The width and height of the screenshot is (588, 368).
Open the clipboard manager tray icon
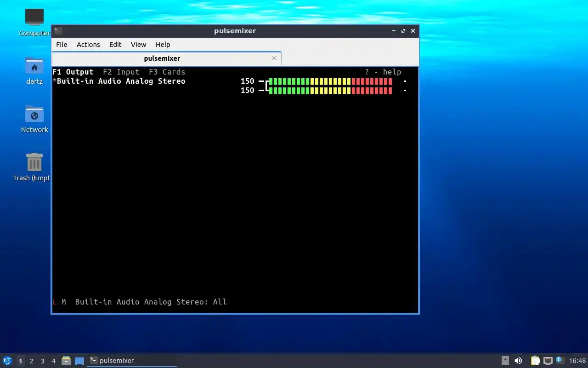point(535,361)
